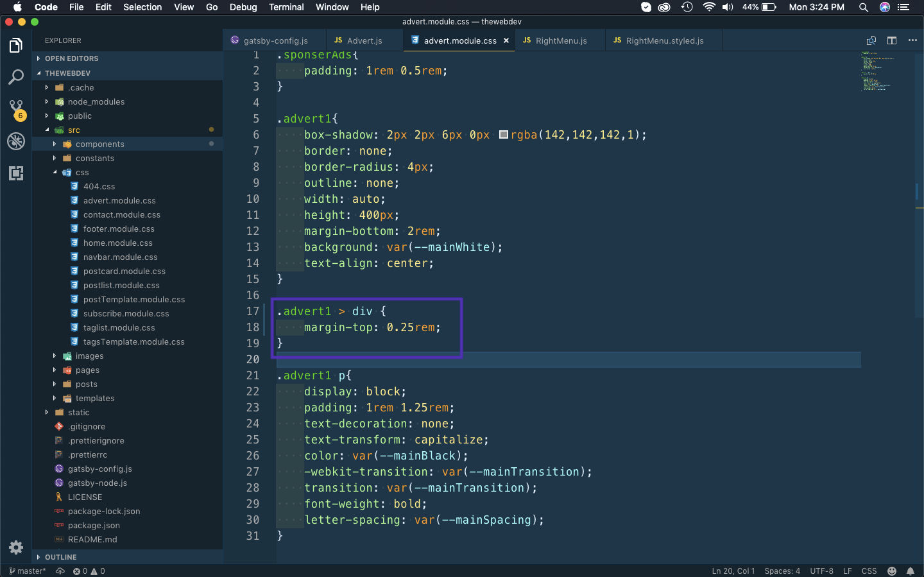This screenshot has height=577, width=924.
Task: Split the editor to the right
Action: click(x=892, y=40)
